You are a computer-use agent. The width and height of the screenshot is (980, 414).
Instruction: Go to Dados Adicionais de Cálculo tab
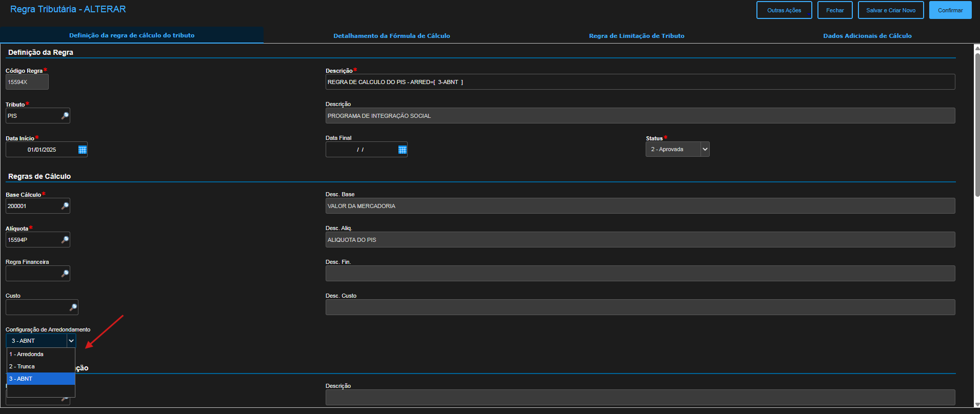867,36
